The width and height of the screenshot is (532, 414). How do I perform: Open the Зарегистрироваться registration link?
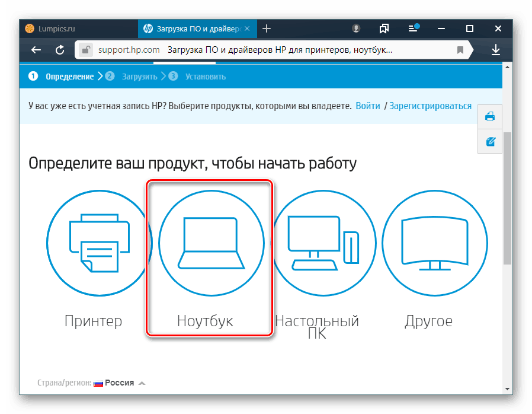tap(430, 105)
